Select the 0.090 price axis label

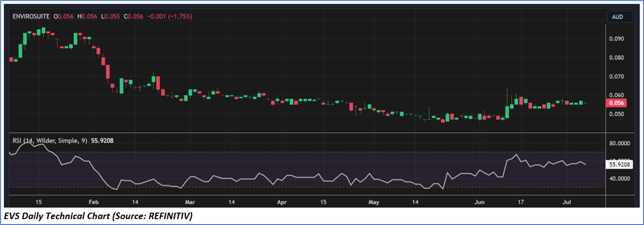[x=616, y=39]
